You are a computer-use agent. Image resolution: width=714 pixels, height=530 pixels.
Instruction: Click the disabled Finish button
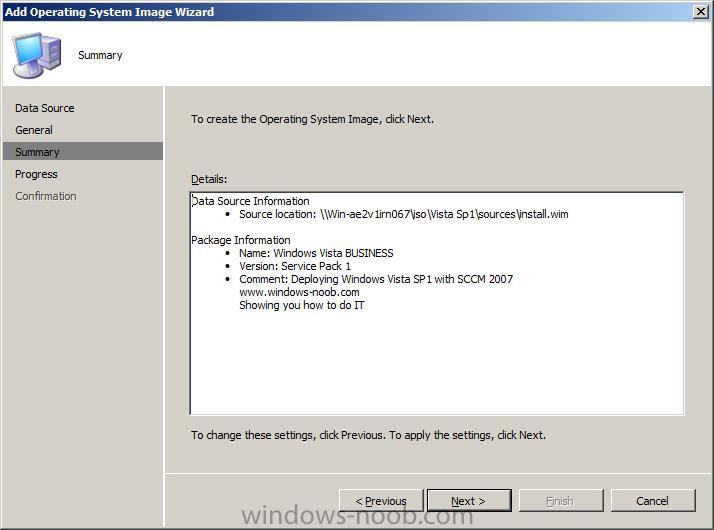pos(561,501)
